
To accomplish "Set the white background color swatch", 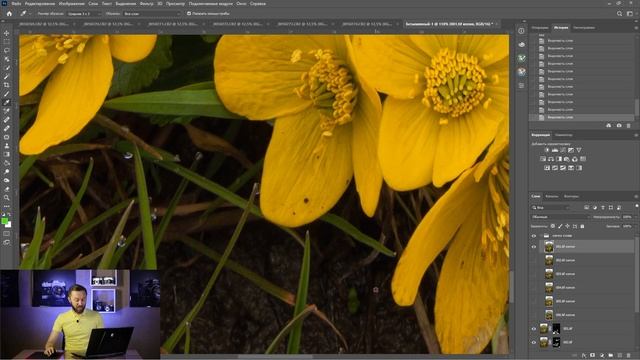I will [9, 224].
